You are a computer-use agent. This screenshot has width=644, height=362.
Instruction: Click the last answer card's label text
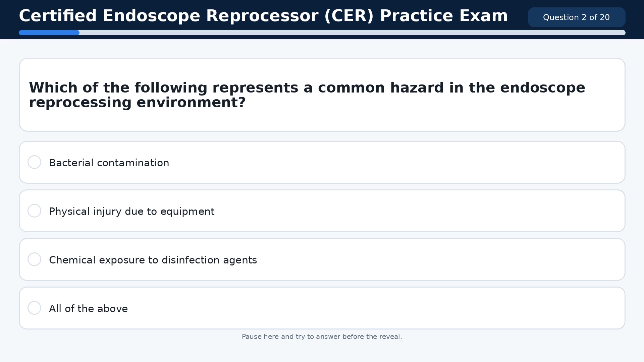(88, 308)
